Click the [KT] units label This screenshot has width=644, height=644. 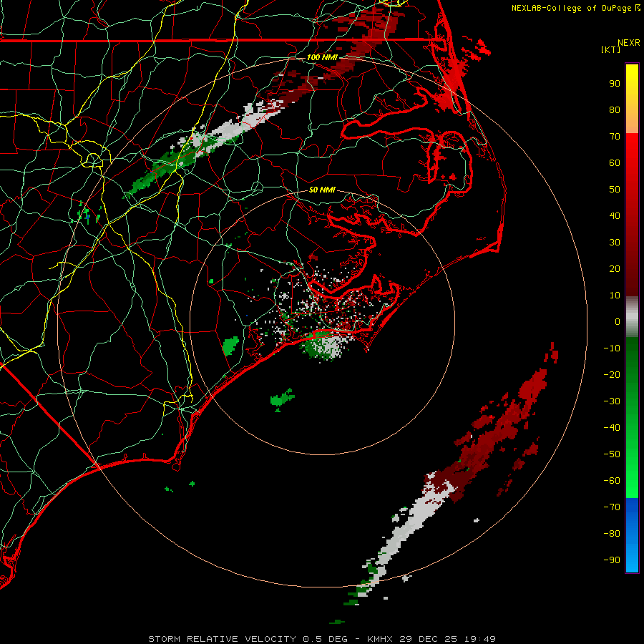pos(610,49)
